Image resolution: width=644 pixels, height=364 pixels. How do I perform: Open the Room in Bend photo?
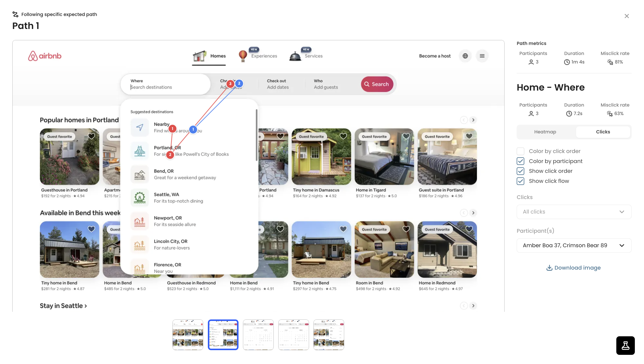pos(384,249)
